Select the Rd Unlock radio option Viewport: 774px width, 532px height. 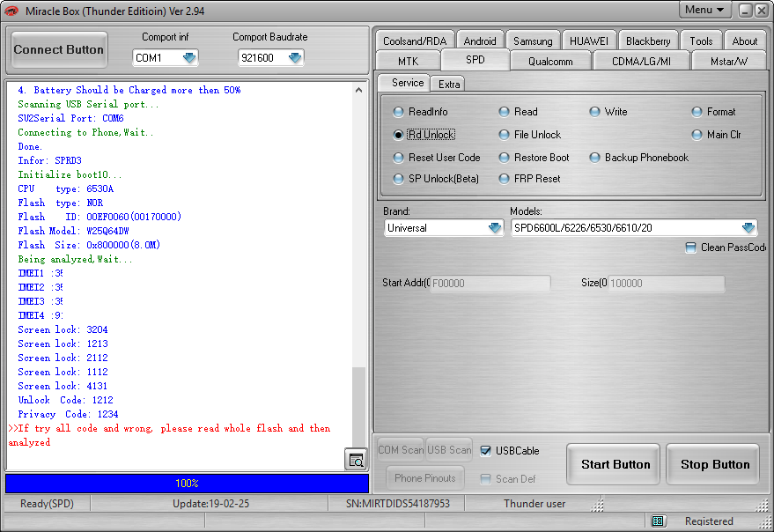pyautogui.click(x=424, y=135)
